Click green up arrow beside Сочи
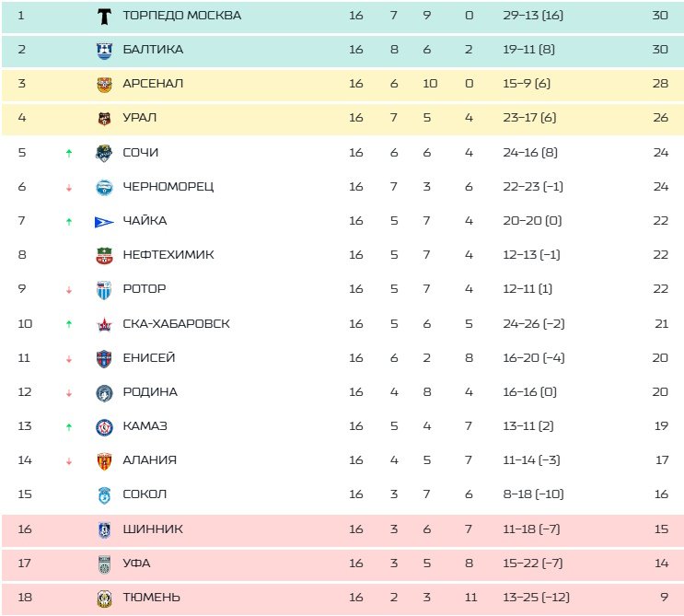 (69, 153)
